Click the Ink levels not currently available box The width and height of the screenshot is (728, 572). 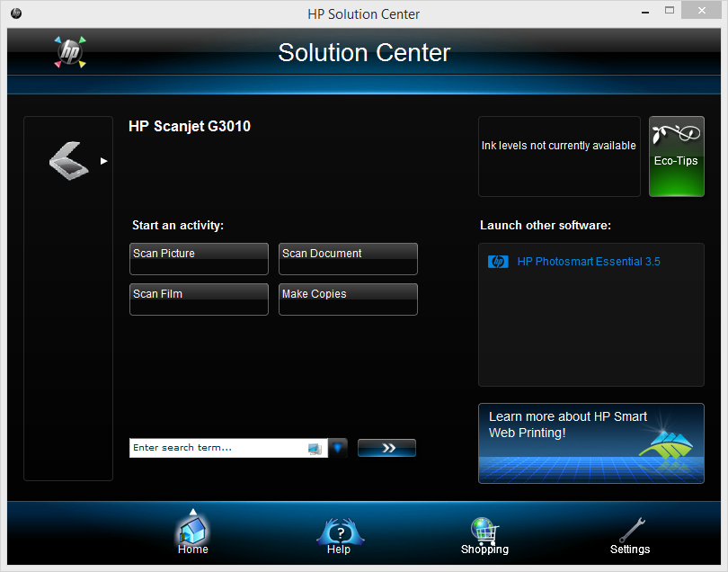tap(559, 156)
